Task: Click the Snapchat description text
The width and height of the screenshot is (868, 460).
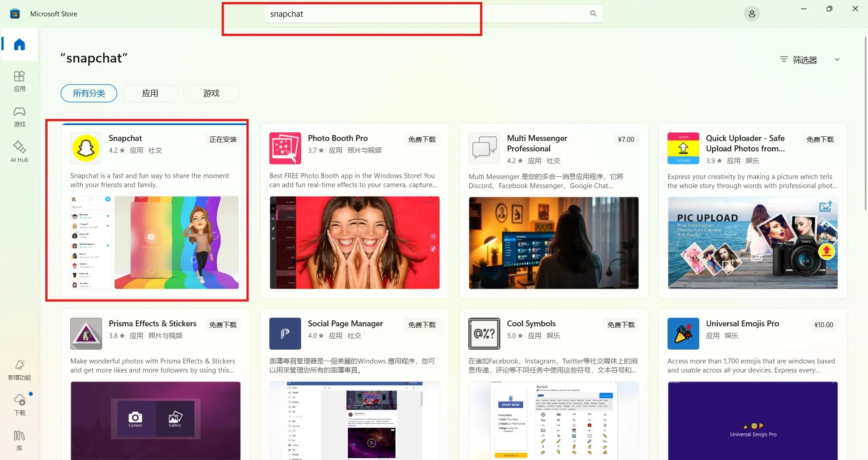Action: pyautogui.click(x=150, y=180)
